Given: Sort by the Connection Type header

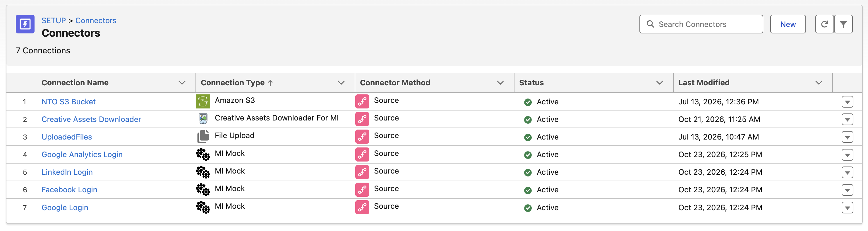Looking at the screenshot, I should tap(232, 83).
